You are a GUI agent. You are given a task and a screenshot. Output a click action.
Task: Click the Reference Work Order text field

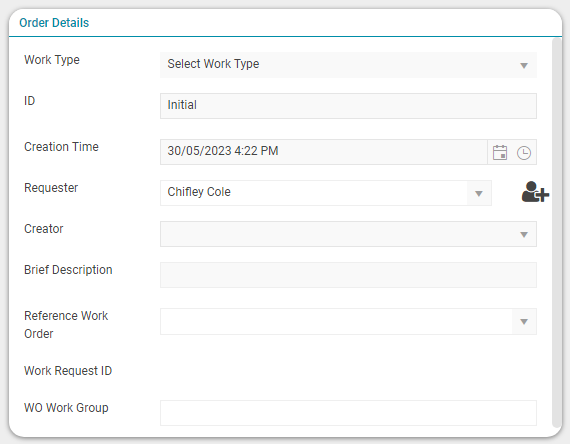[x=336, y=321]
